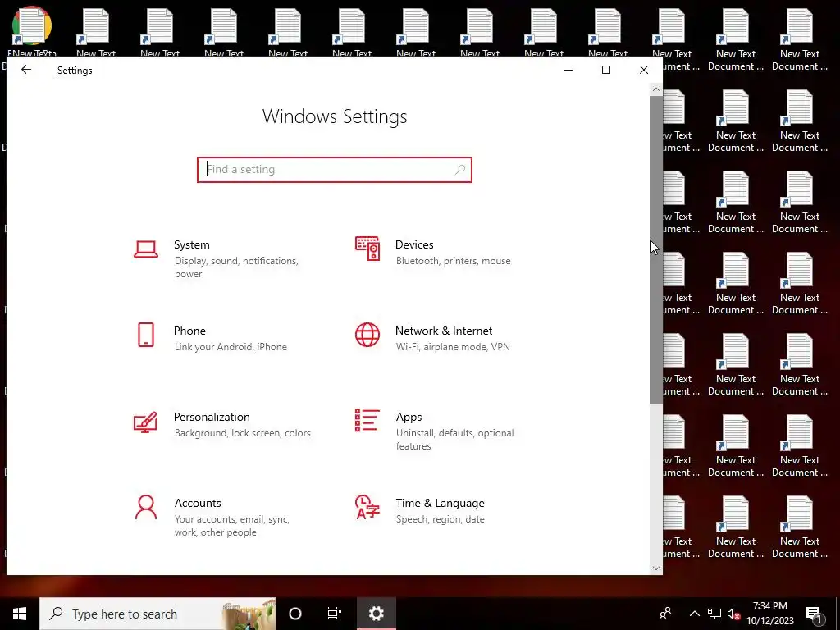Click 'Background, lock screen, colors' description
This screenshot has height=630, width=840.
click(x=243, y=433)
